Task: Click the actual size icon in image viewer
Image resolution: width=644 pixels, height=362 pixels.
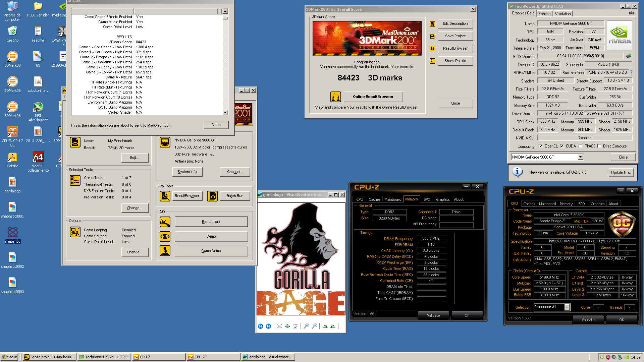Action: [x=287, y=326]
